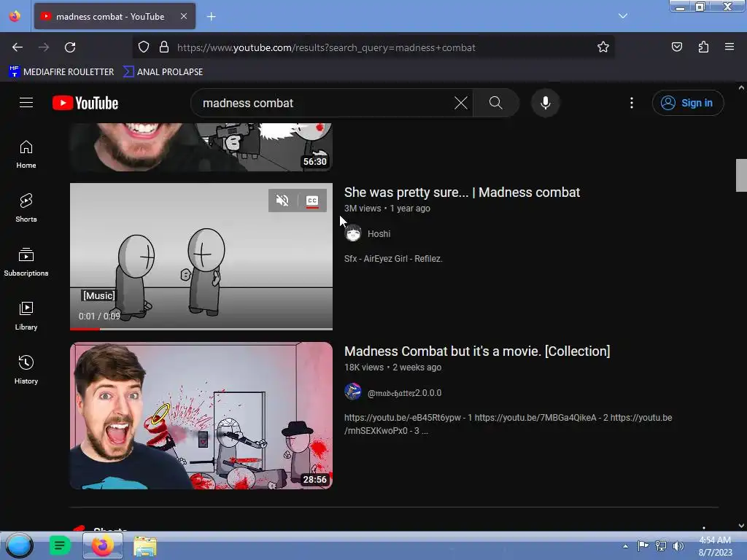Open Subscriptions in the sidebar
The width and height of the screenshot is (747, 560).
pyautogui.click(x=26, y=262)
